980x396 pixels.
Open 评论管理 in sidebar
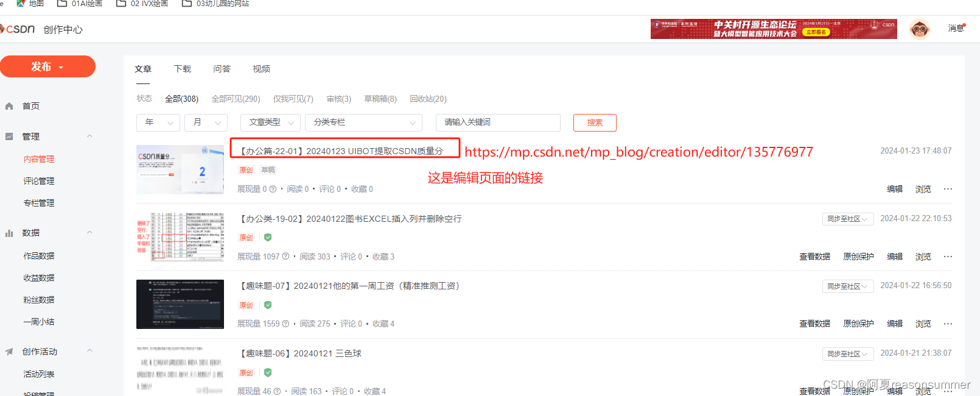click(39, 181)
